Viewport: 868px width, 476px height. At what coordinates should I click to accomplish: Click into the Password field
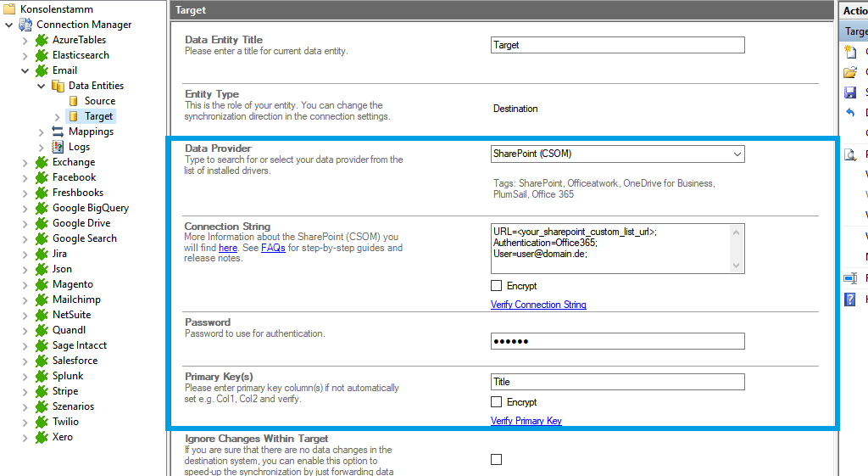[617, 341]
